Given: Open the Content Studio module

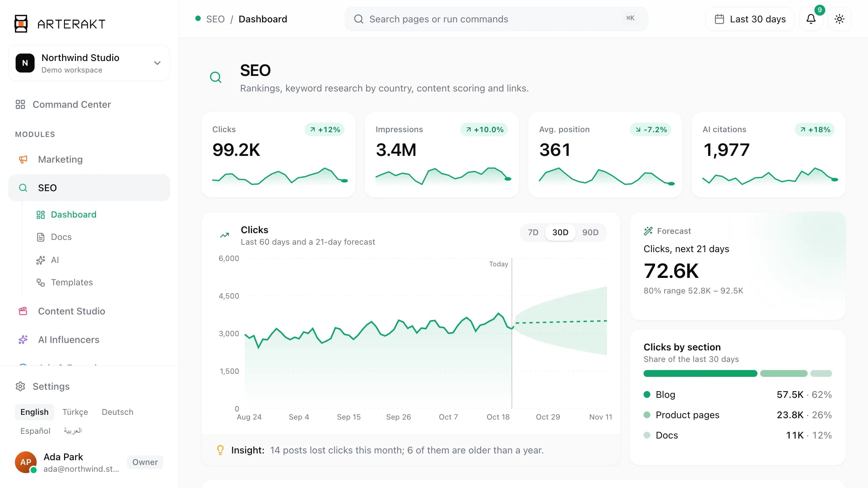Looking at the screenshot, I should point(89,311).
